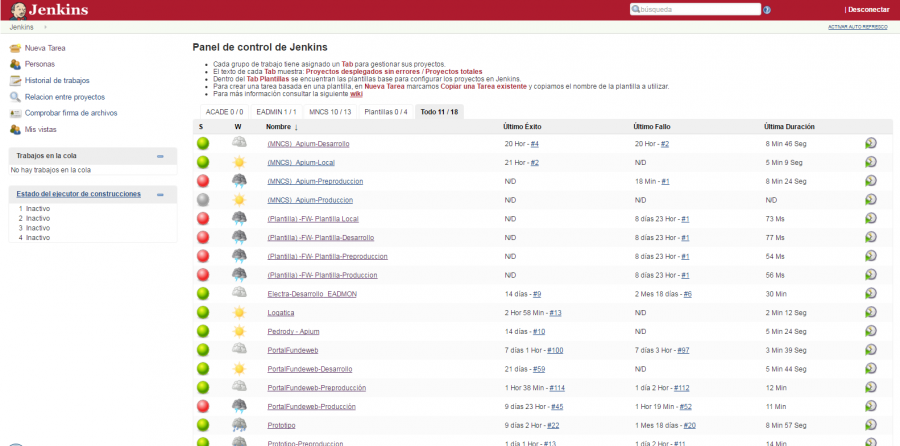Open the PortalFundeweb-Preproducción job
900x446 pixels.
(316, 388)
